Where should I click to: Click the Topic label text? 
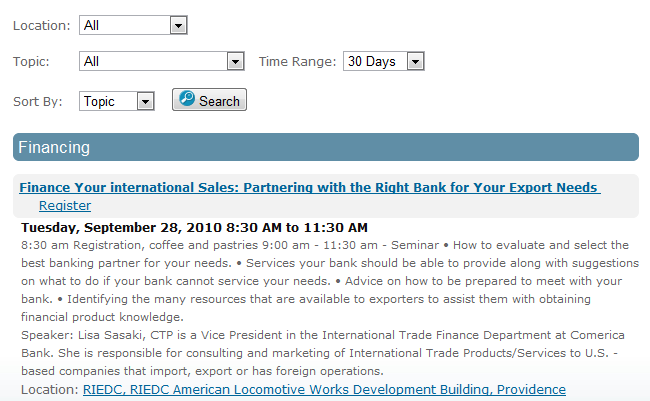coord(31,61)
